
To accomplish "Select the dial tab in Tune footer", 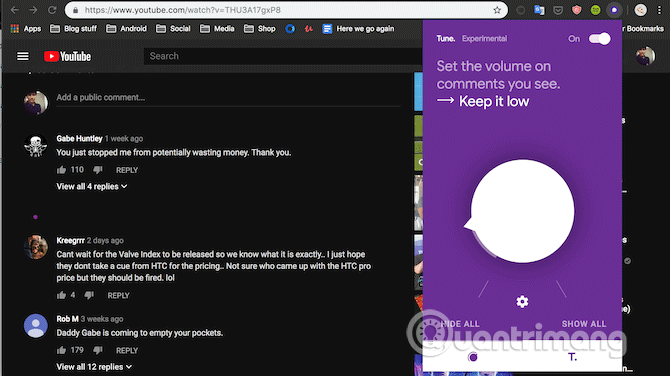I will click(x=473, y=357).
